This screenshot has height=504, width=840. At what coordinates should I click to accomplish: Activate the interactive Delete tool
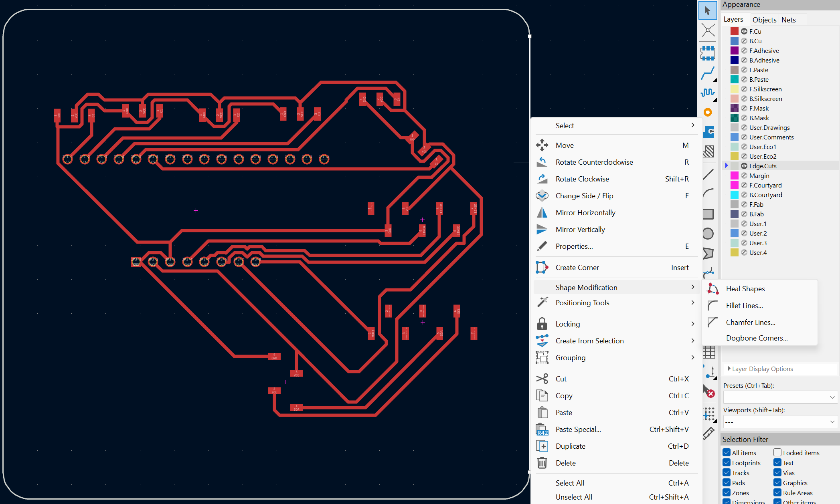click(708, 392)
